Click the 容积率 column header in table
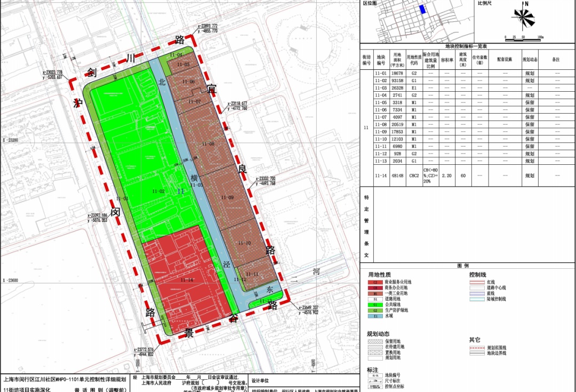The width and height of the screenshot is (576, 392). point(446,60)
